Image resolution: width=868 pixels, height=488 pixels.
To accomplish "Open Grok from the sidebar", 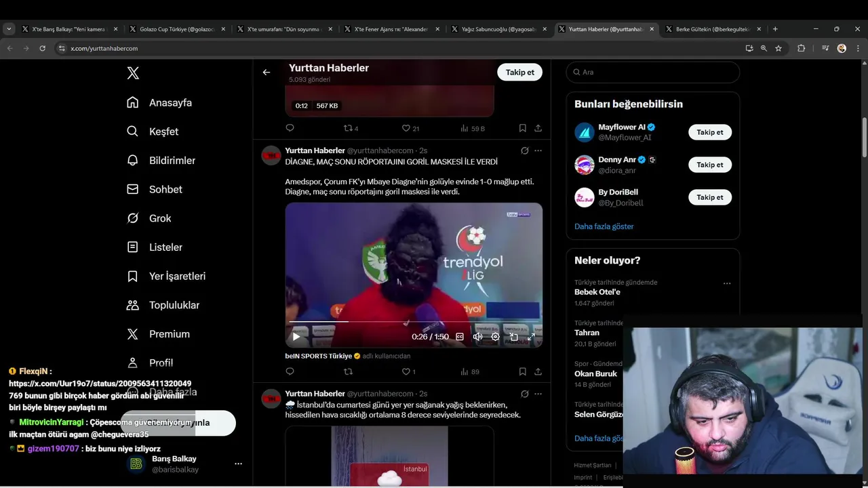I will point(149,218).
